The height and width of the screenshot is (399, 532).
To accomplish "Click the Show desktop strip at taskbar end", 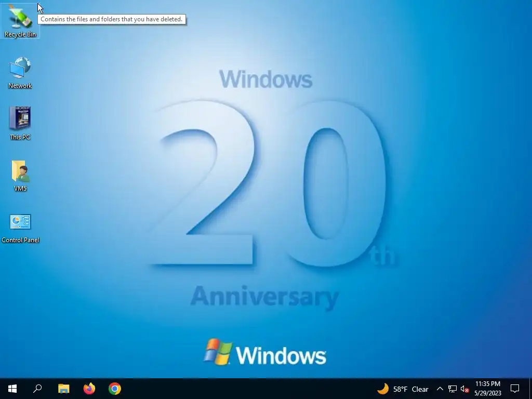I will [530, 389].
